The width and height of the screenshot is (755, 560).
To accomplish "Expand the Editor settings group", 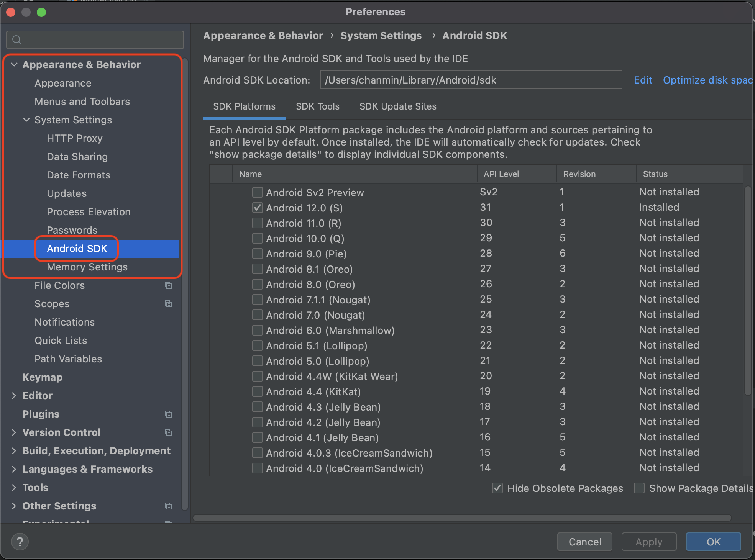I will (14, 396).
